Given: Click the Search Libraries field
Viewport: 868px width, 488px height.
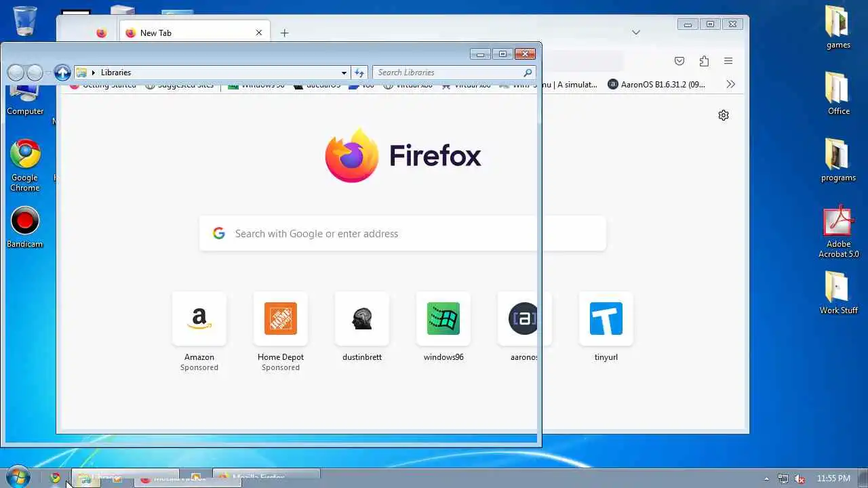Looking at the screenshot, I should [x=454, y=73].
